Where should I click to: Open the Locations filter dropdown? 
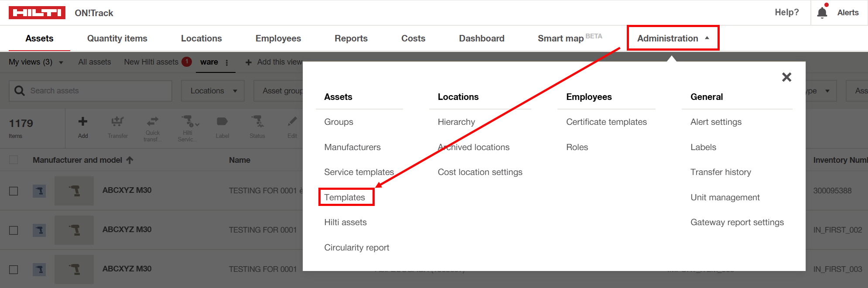213,91
